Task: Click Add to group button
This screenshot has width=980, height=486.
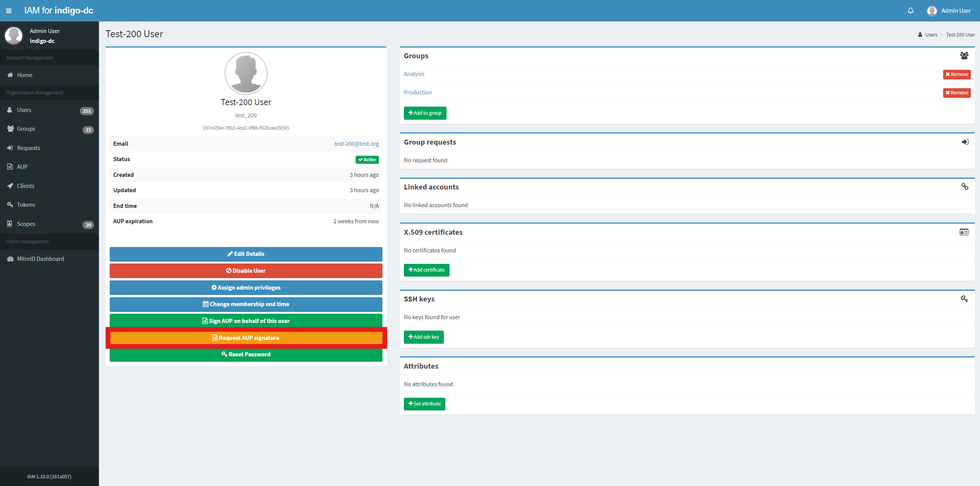Action: (425, 113)
